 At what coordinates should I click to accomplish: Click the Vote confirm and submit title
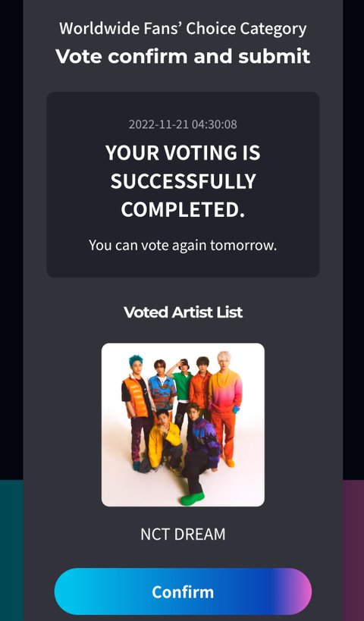click(183, 56)
